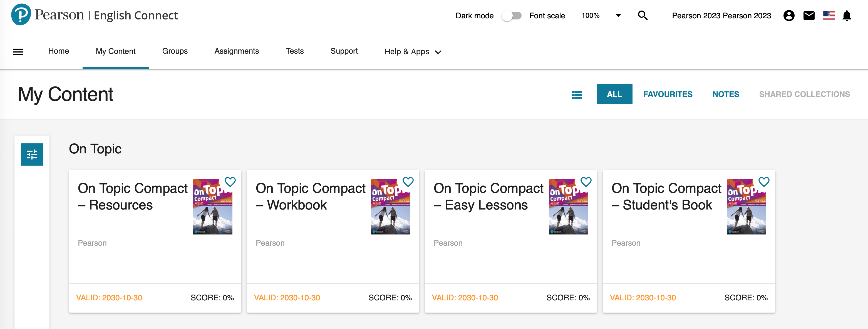Favourite On Topic Compact – Resources heart

coord(230,182)
